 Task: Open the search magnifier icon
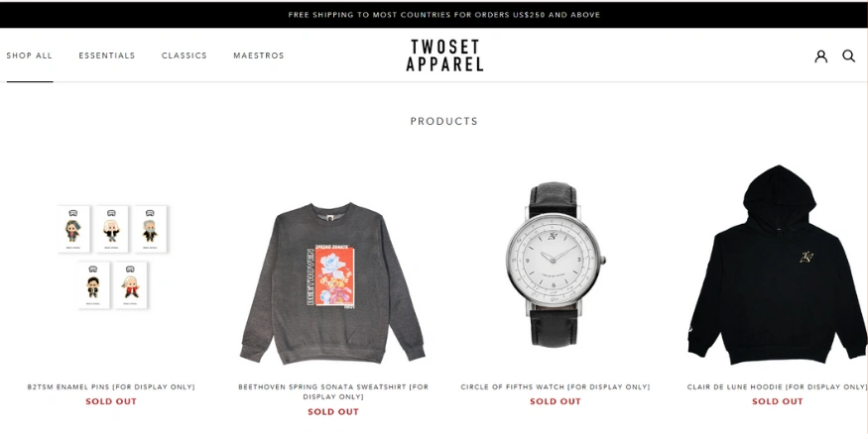848,55
